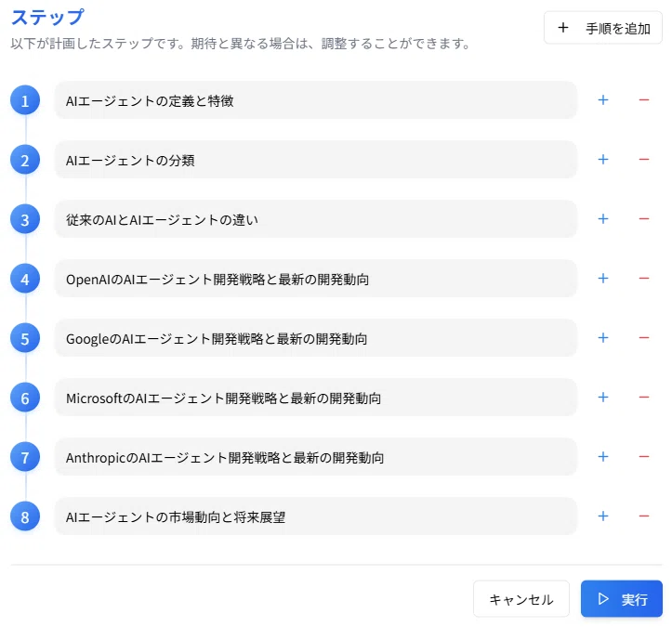This screenshot has width=672, height=627.
Task: Click plus icon on the Microsoft step row
Action: click(x=603, y=398)
